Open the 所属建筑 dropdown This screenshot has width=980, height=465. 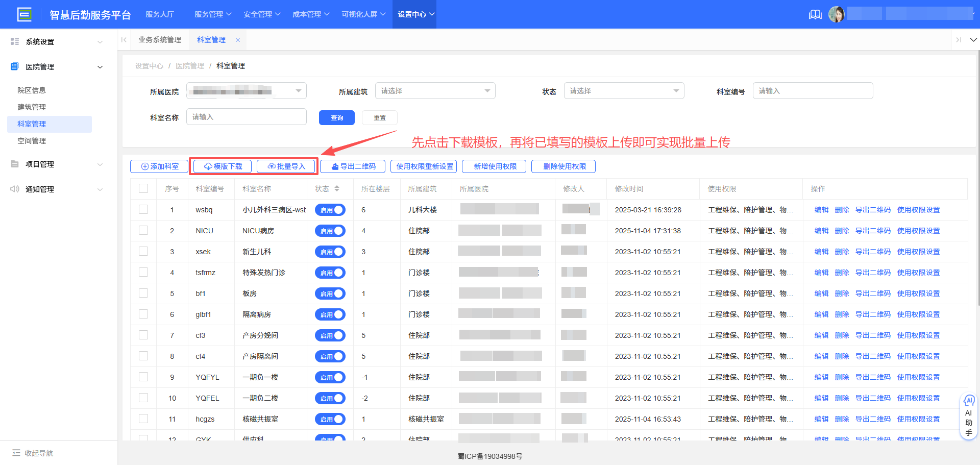pos(435,91)
